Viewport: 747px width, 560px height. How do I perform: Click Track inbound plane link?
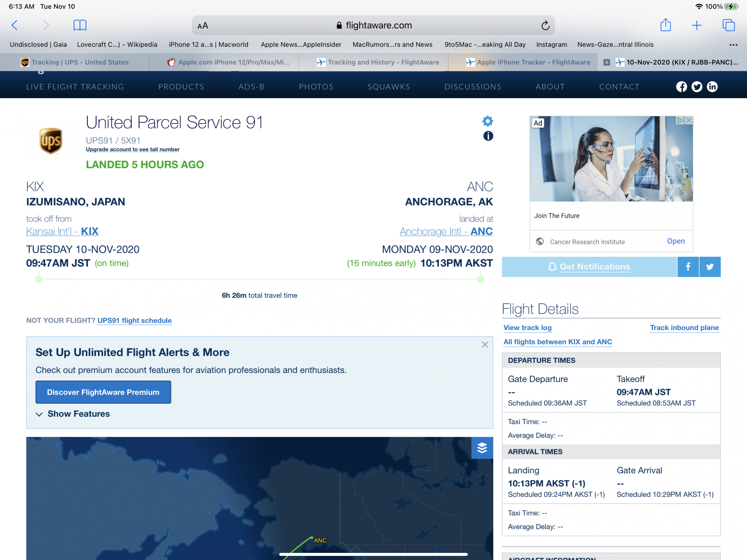tap(684, 327)
